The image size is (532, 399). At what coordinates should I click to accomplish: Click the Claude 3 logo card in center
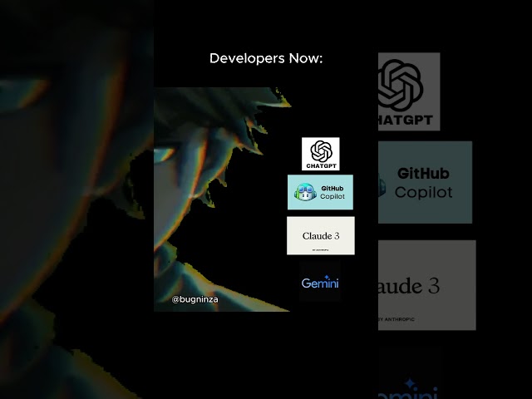click(321, 235)
